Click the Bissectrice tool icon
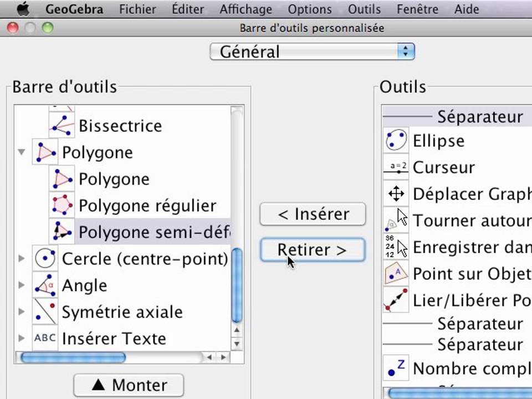This screenshot has width=532, height=399. pos(62,126)
